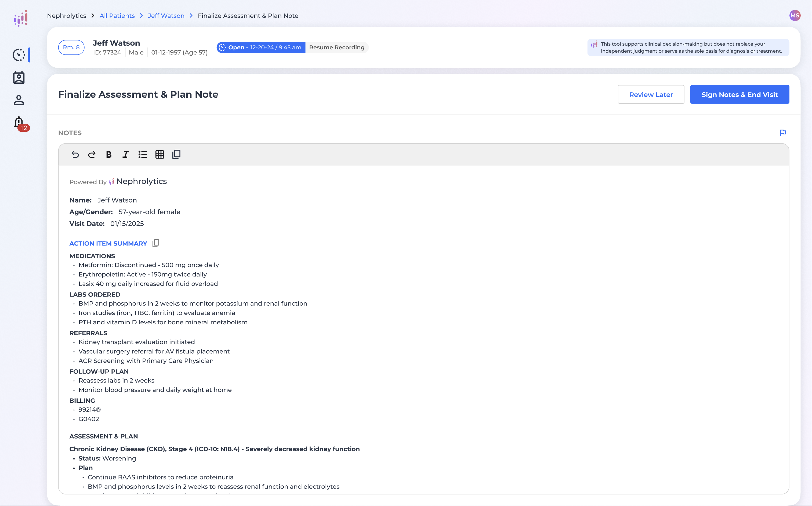Viewport: 812px width, 506px height.
Task: Select the profile icon in the sidebar
Action: [x=19, y=100]
